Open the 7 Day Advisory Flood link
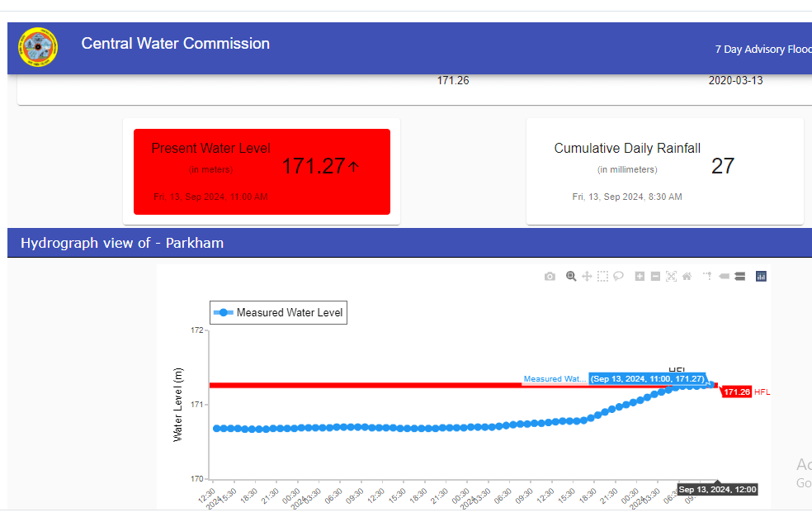The image size is (812, 522). pos(762,50)
